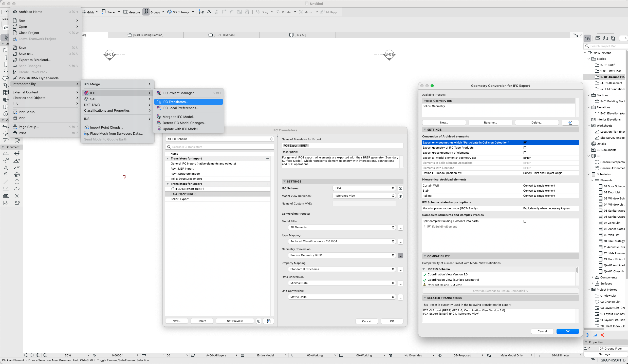Choose Save as from File menu
628x364 pixels.
[x=45, y=54]
